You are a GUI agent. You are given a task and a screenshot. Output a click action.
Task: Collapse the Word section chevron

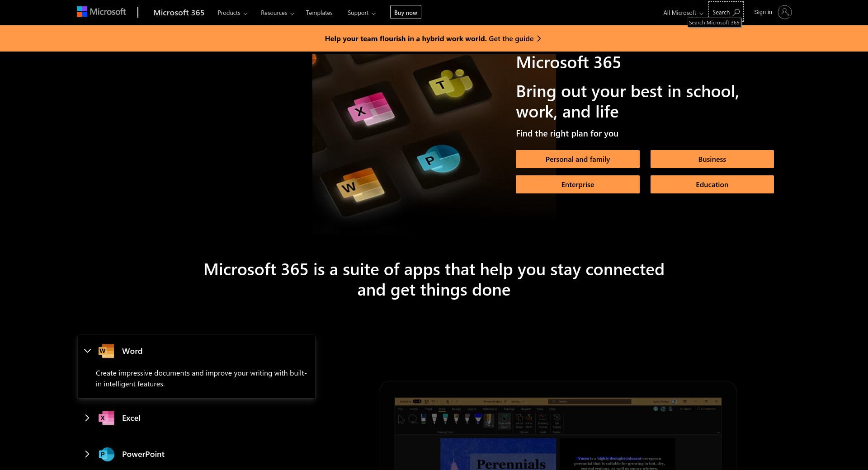[x=87, y=351]
